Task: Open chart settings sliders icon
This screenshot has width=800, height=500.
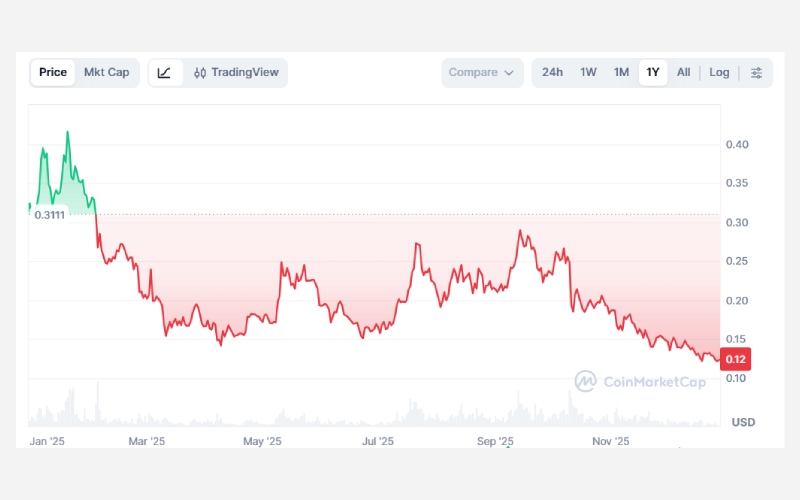Action: (x=756, y=73)
